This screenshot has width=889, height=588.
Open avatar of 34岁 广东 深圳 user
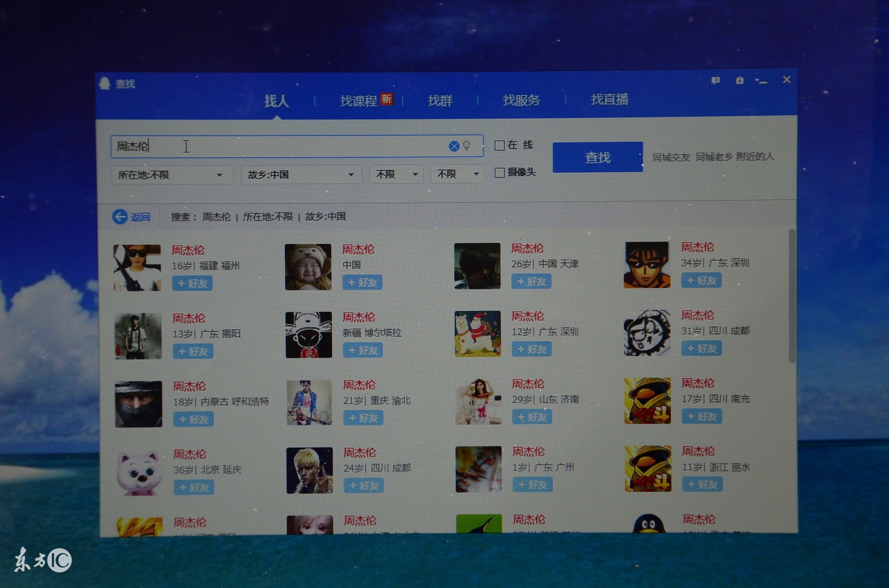pyautogui.click(x=647, y=264)
